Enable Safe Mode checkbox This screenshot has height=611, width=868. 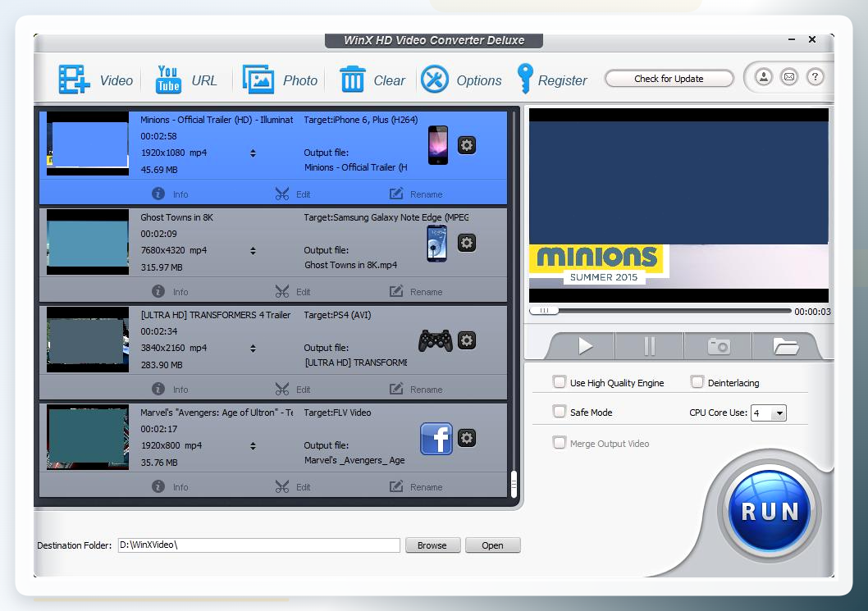[560, 411]
